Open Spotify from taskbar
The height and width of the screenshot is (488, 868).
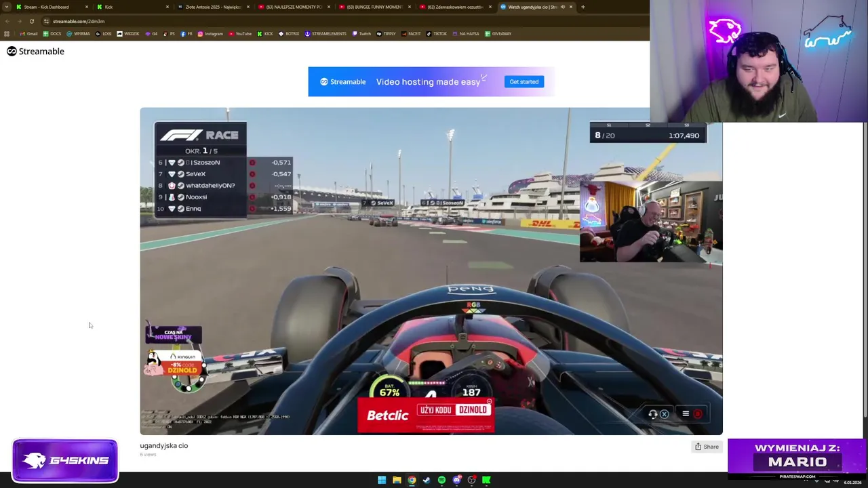pyautogui.click(x=441, y=480)
